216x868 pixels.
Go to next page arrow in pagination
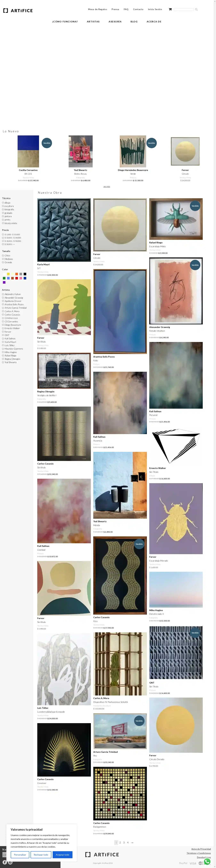click(x=132, y=842)
